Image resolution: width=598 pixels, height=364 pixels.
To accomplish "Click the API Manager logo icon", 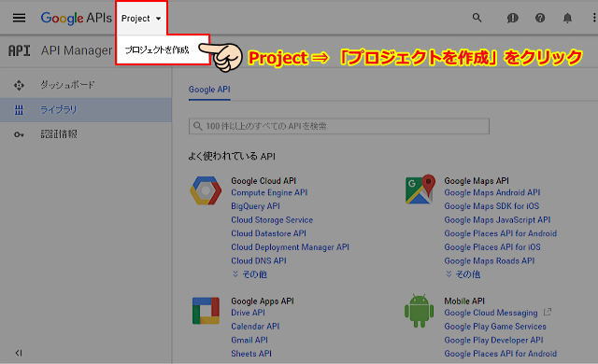I will (x=19, y=50).
